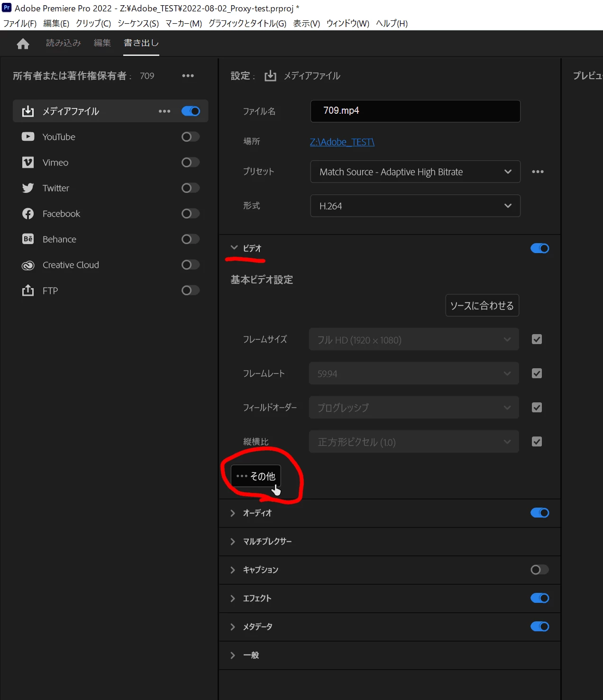The height and width of the screenshot is (700, 603).
Task: Enable the Behance destination switch
Action: point(191,239)
